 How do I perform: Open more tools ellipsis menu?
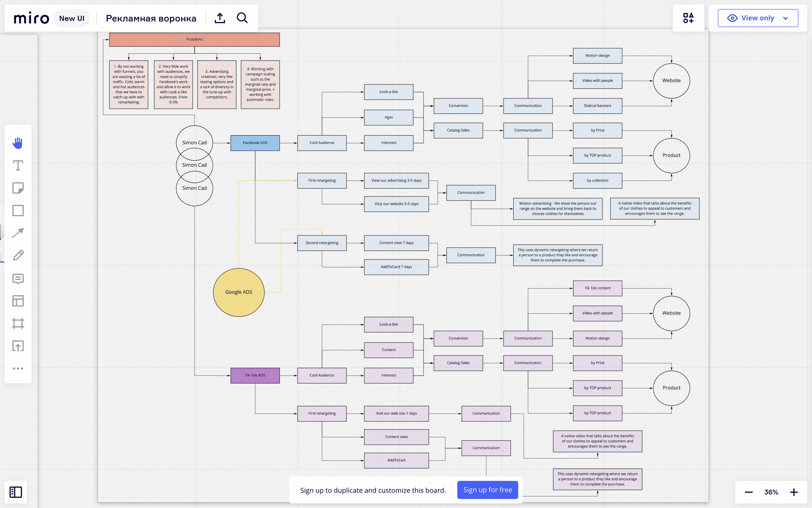18,369
